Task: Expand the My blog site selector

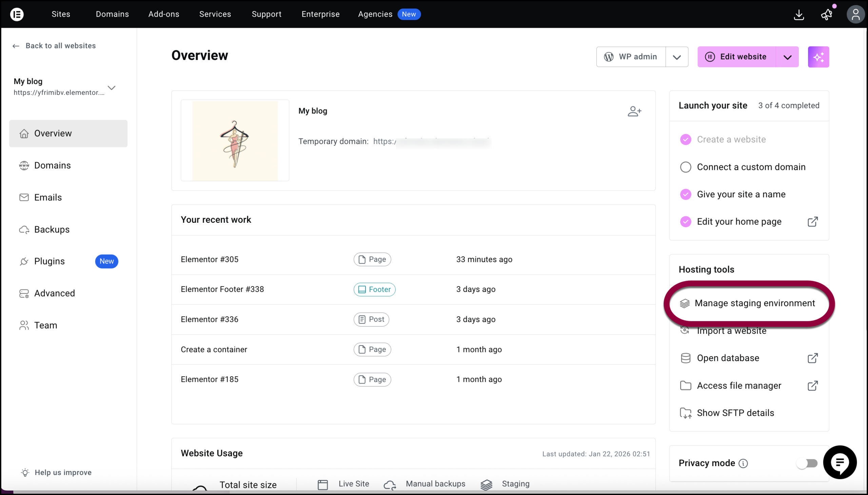Action: (112, 88)
